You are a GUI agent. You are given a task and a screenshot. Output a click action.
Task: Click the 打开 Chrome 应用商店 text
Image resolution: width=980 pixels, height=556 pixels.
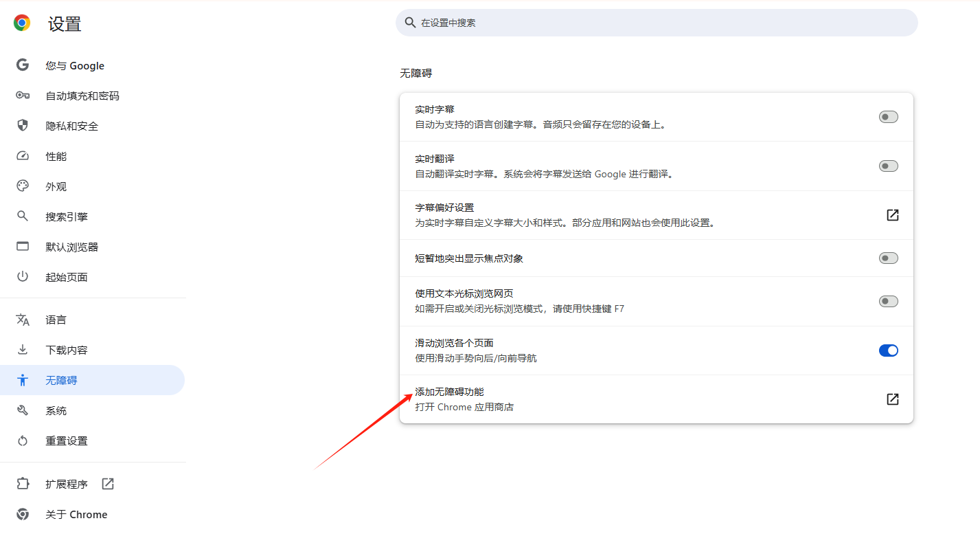pos(464,407)
